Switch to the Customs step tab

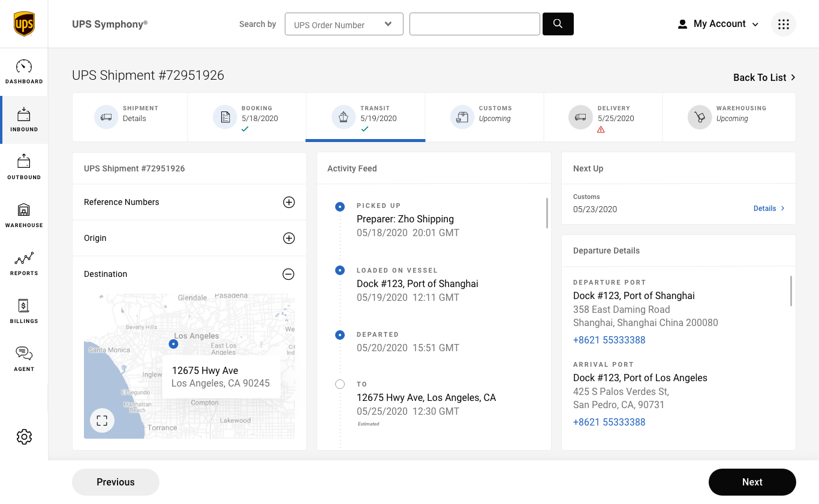coord(484,117)
